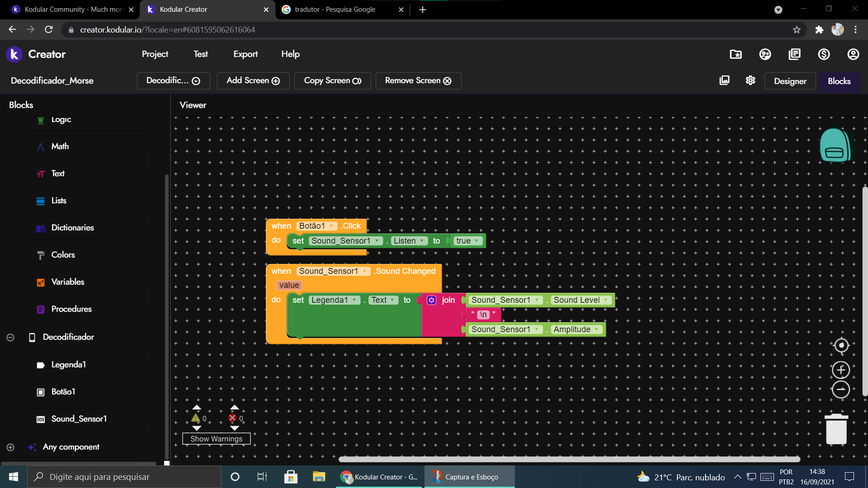
Task: Click the Windows search box on the taskbar
Action: tap(124, 477)
